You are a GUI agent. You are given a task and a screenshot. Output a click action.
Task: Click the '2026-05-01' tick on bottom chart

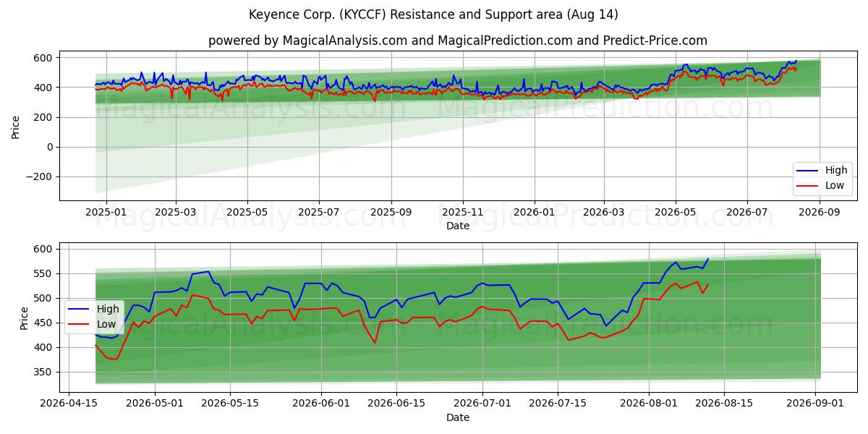tap(155, 404)
